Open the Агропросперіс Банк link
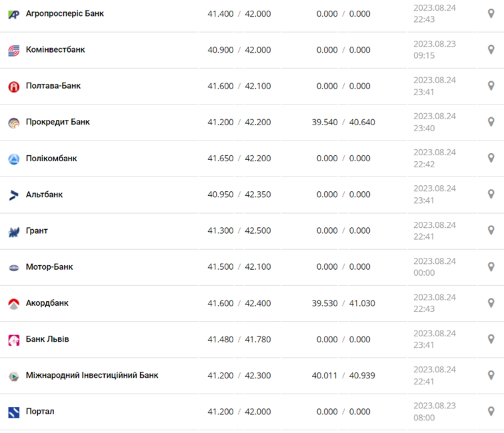504x433 pixels. (65, 13)
